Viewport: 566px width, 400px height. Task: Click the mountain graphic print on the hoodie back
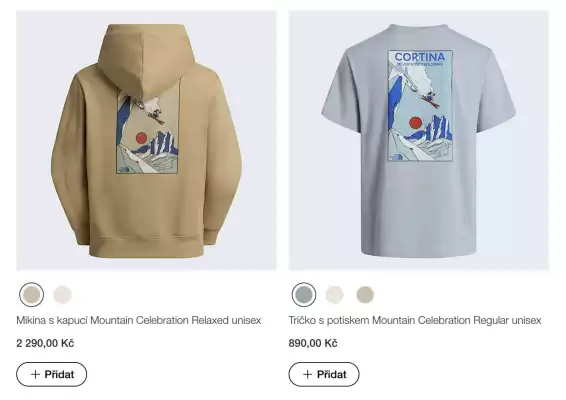(148, 132)
